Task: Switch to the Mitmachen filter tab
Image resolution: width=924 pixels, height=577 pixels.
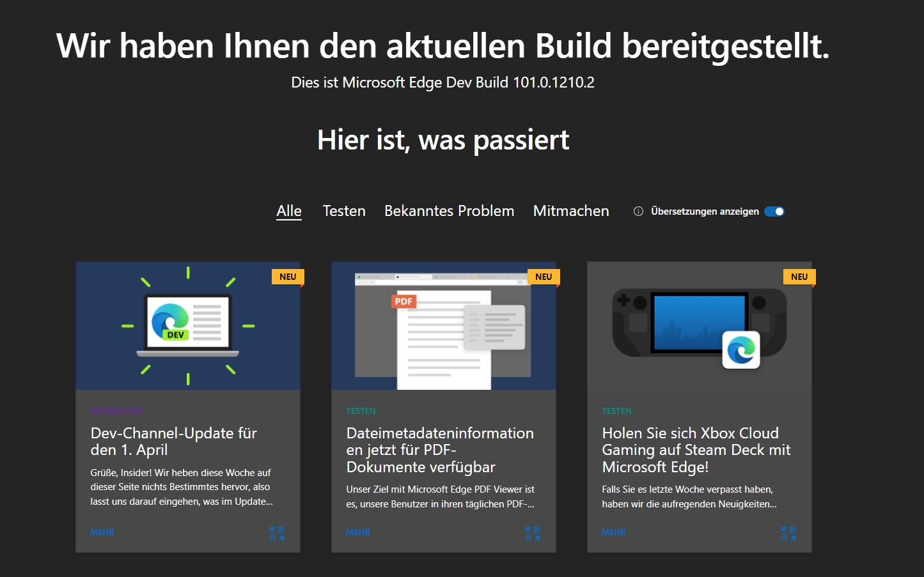Action: (571, 211)
